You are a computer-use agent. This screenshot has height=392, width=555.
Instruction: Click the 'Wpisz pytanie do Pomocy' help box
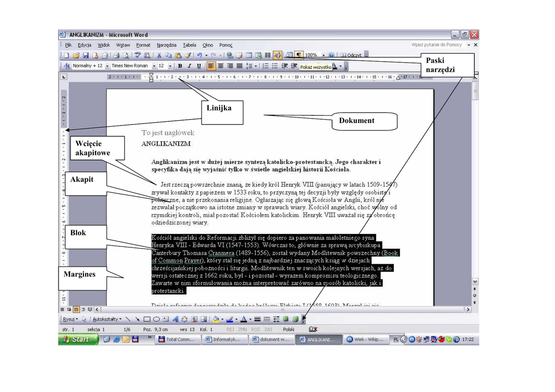coord(436,45)
